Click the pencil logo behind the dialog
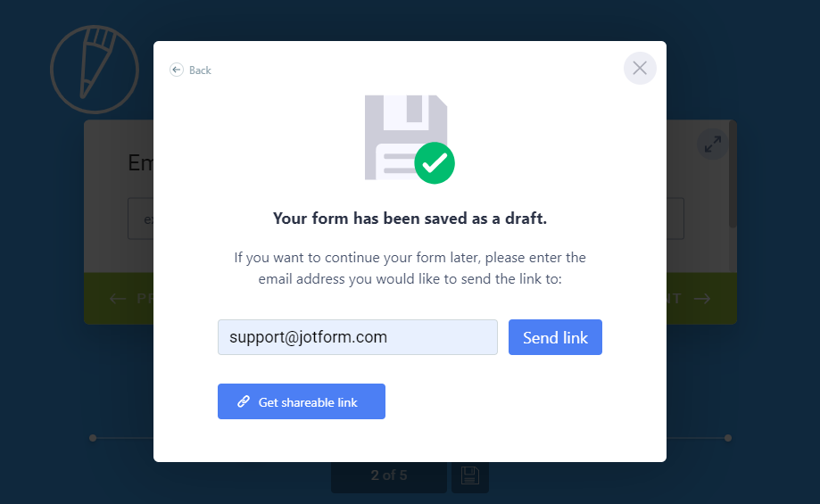Screen dimensions: 820x504 coord(95,70)
